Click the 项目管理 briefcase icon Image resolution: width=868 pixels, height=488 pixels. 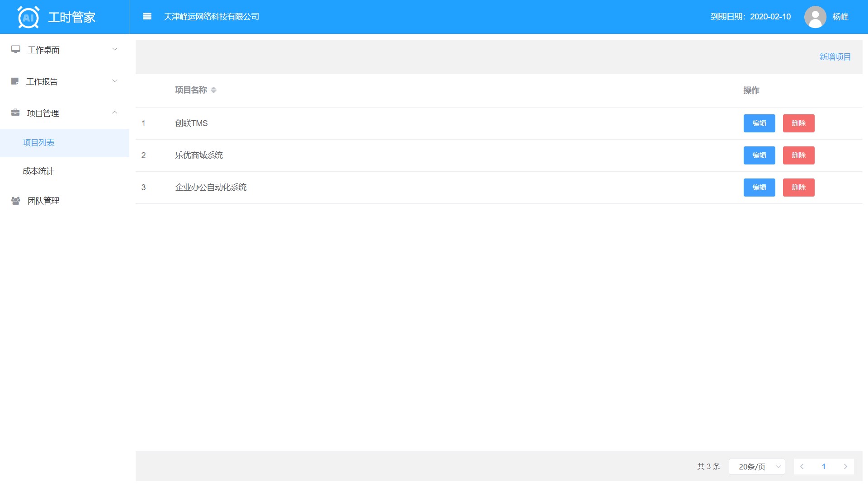(x=15, y=113)
